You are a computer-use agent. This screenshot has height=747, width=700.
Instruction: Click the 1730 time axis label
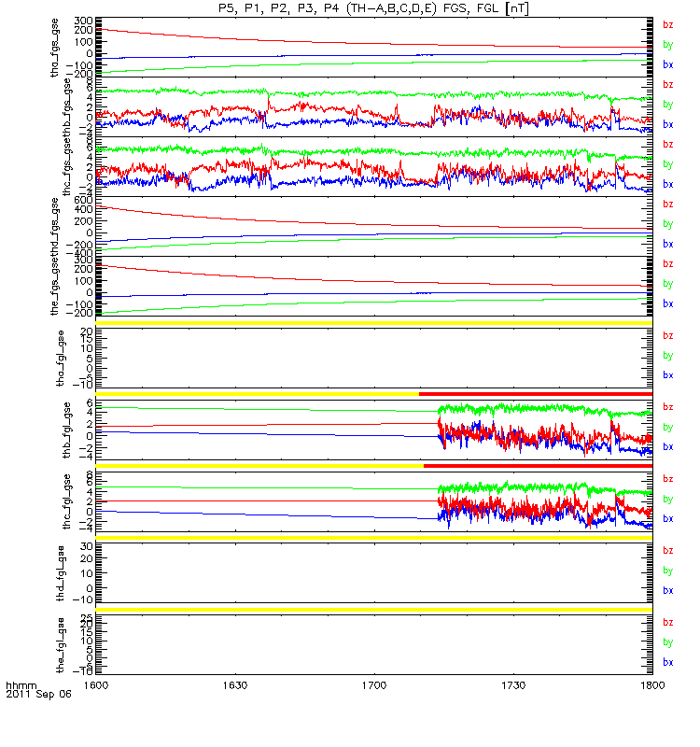pyautogui.click(x=513, y=685)
